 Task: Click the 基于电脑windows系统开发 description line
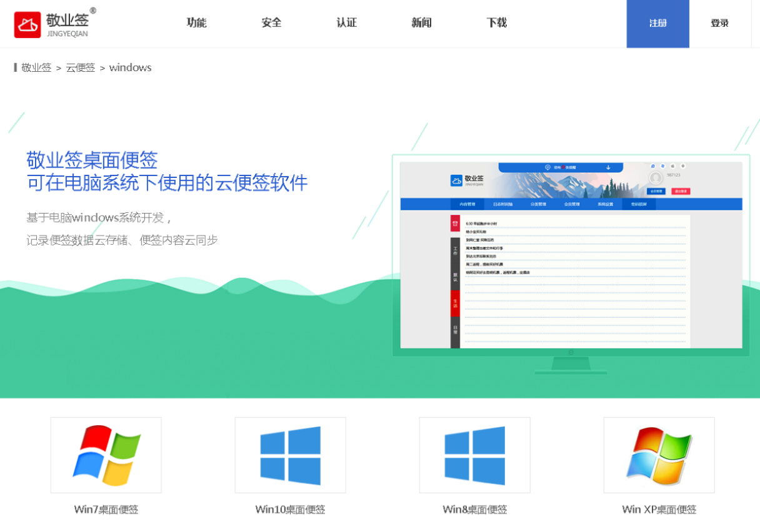(x=99, y=218)
